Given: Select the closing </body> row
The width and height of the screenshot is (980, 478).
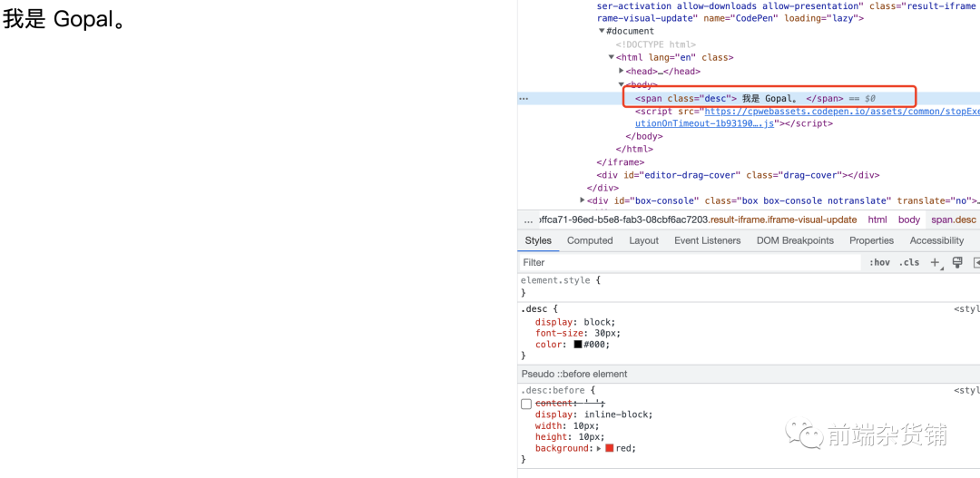Looking at the screenshot, I should pos(643,136).
